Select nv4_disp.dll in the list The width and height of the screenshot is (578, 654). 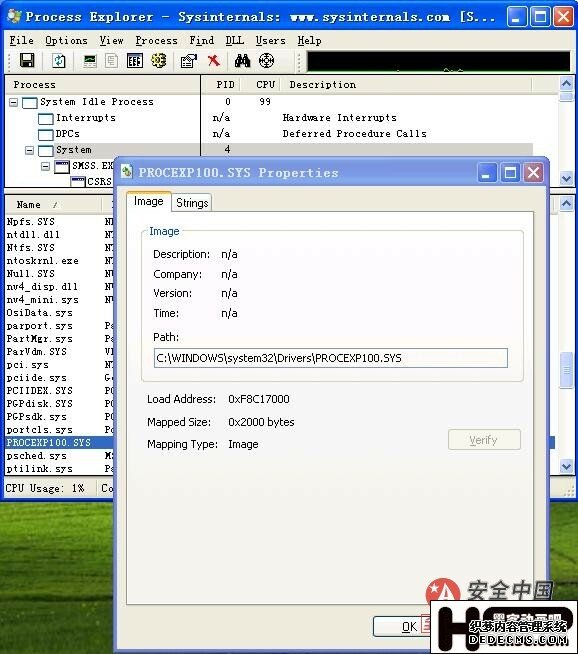(x=42, y=287)
